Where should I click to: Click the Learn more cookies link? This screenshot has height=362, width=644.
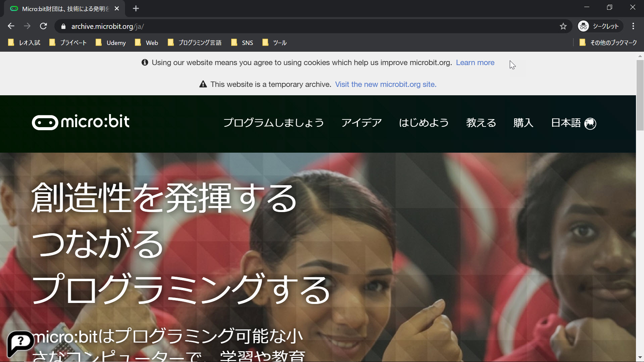click(475, 63)
